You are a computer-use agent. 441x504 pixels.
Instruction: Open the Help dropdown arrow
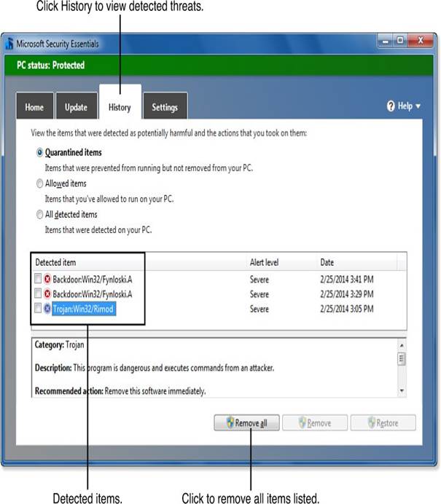tap(418, 106)
